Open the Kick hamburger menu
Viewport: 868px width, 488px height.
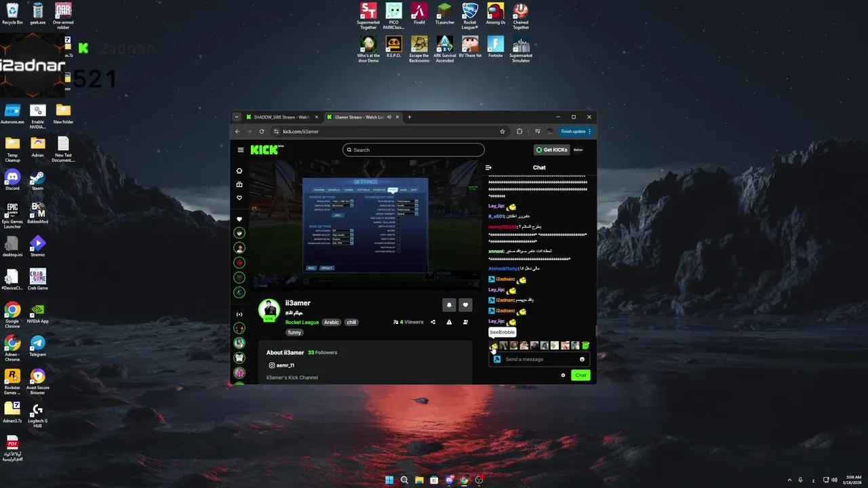point(240,150)
